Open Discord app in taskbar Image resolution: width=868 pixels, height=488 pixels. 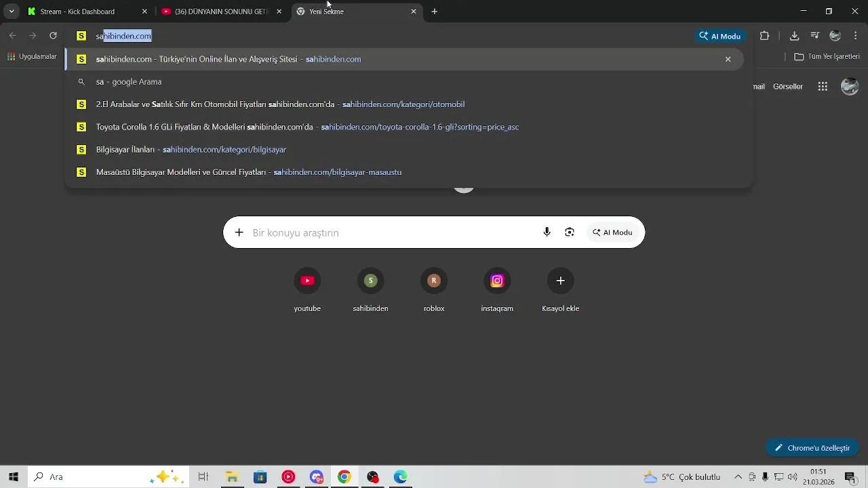[x=317, y=477]
